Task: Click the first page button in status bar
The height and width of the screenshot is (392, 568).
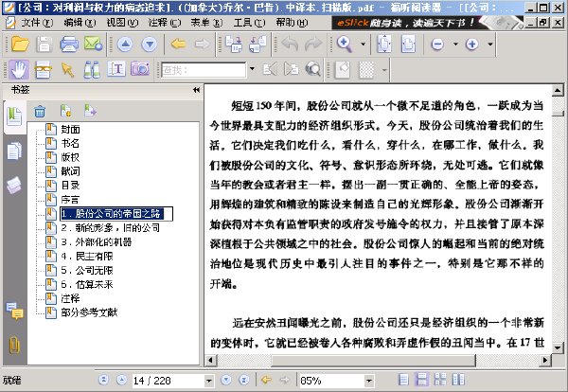Action: coord(103,380)
